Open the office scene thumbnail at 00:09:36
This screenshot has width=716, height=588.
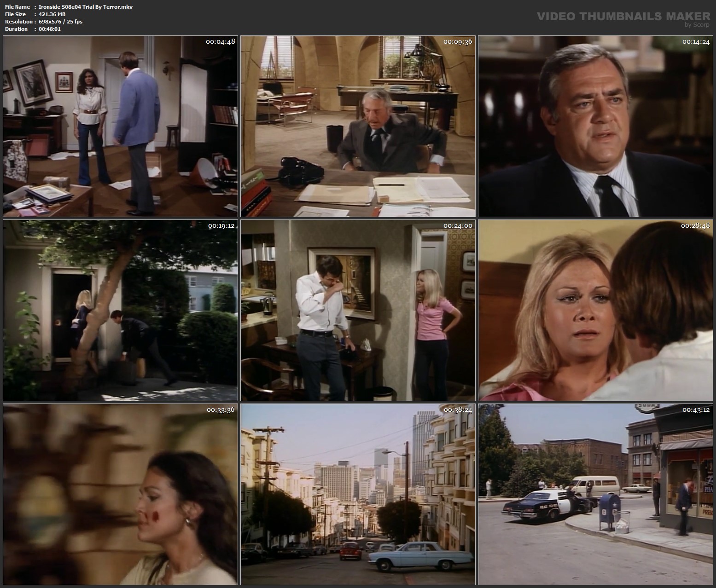tap(358, 127)
